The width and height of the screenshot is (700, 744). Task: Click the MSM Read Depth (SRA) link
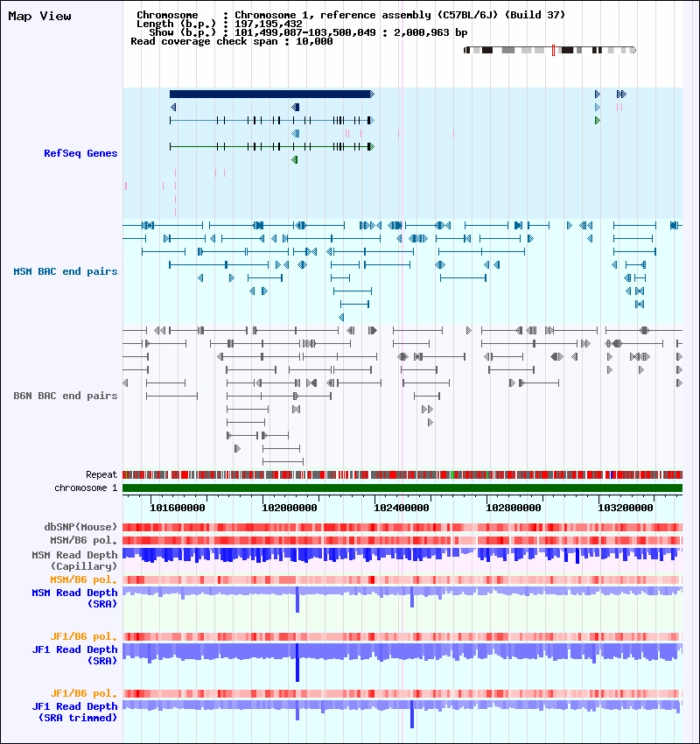[74, 599]
